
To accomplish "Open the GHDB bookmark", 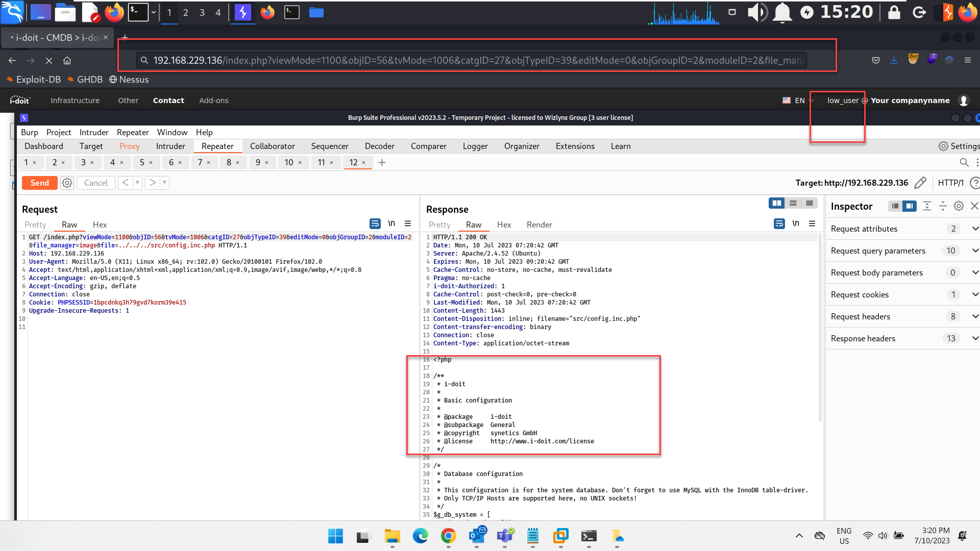I will pos(86,80).
